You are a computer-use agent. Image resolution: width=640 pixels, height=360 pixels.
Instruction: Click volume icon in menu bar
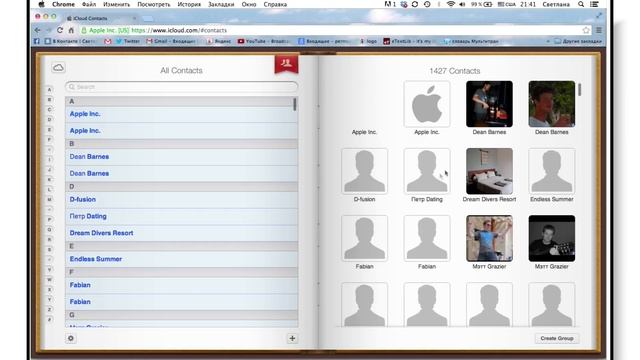(x=462, y=4)
